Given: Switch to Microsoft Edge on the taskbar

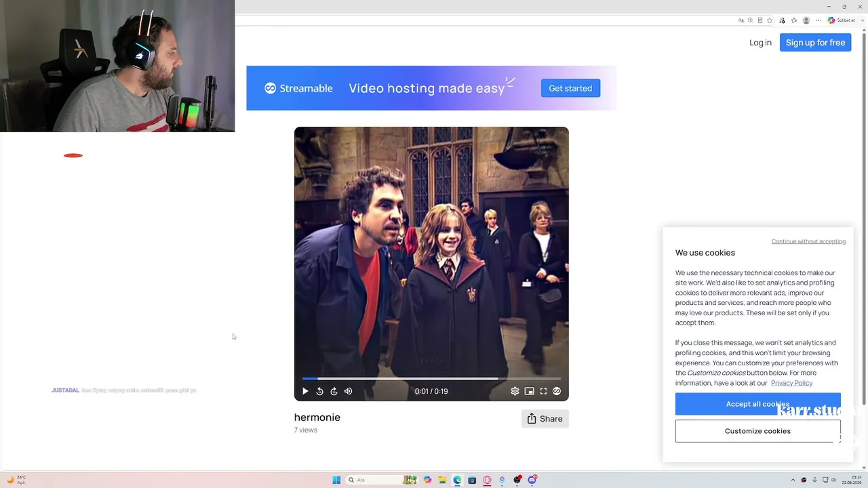Looking at the screenshot, I should click(457, 480).
